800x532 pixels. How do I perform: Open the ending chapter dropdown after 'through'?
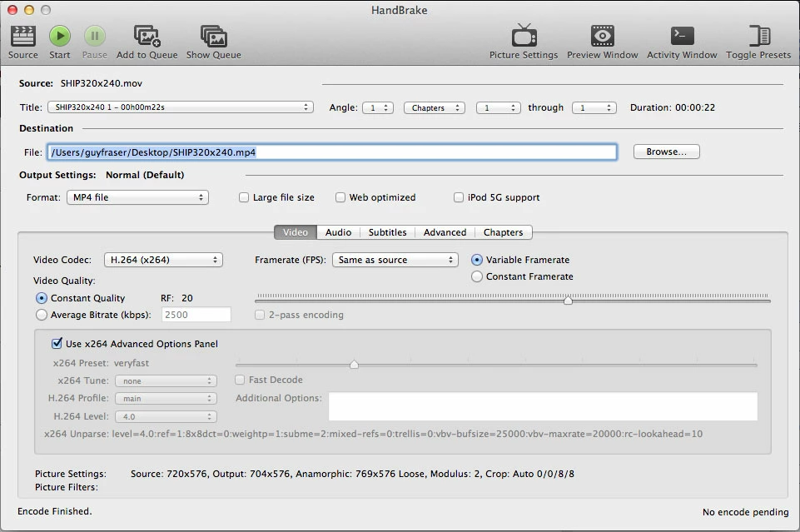click(x=594, y=107)
